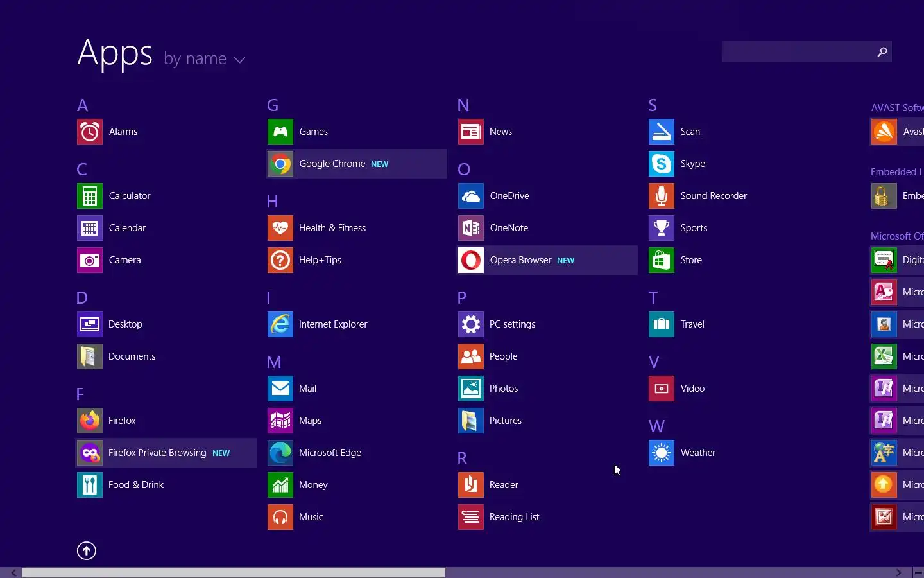Open the Money app icon
924x578 pixels.
(280, 485)
